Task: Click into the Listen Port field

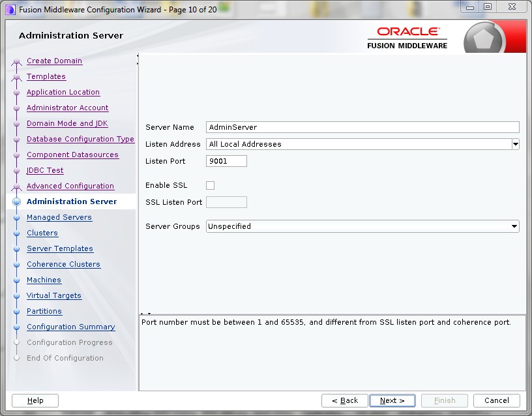Action: (x=226, y=161)
